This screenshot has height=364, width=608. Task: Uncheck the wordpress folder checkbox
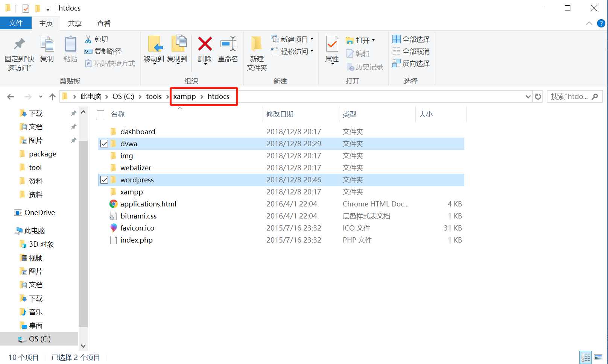pos(104,180)
